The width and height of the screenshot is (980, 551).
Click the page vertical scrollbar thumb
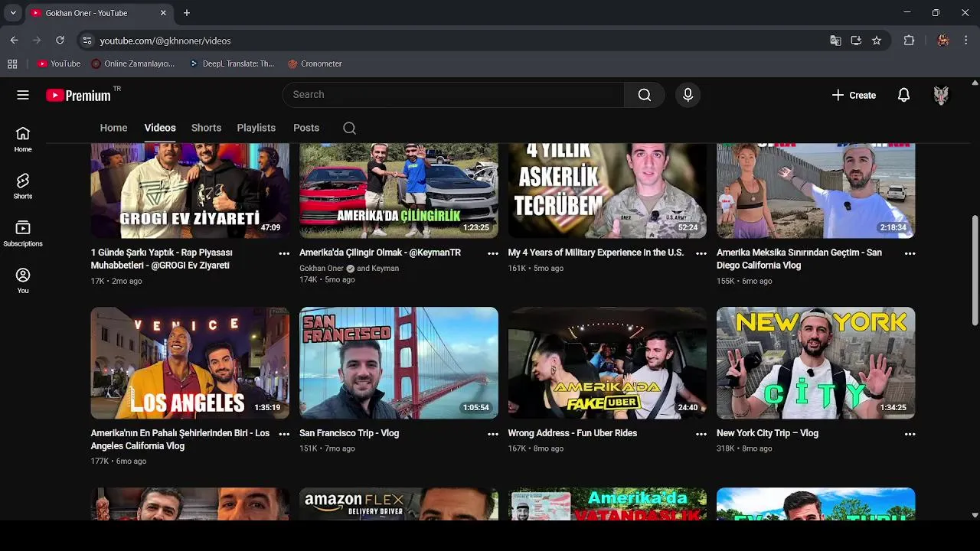975,269
